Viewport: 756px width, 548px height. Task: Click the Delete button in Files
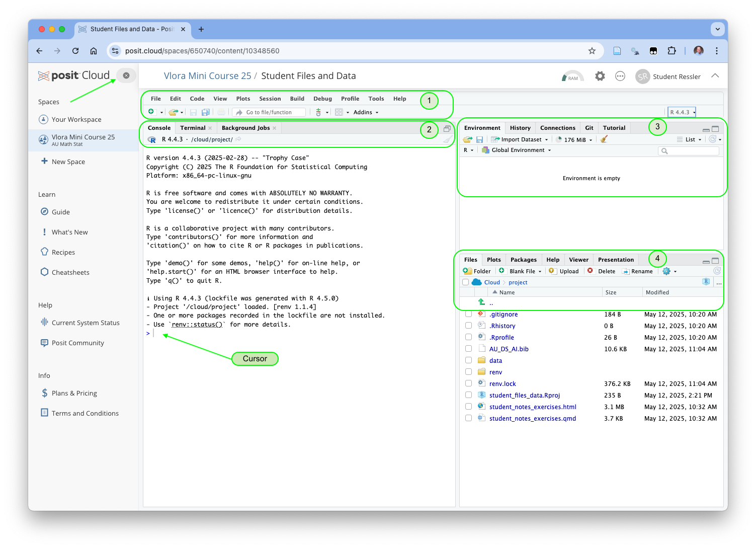(602, 271)
